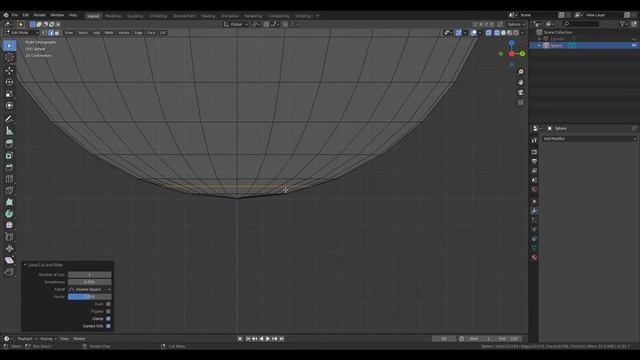Toggle the camera view icon
Viewport: 640px width, 360px height.
(x=520, y=92)
